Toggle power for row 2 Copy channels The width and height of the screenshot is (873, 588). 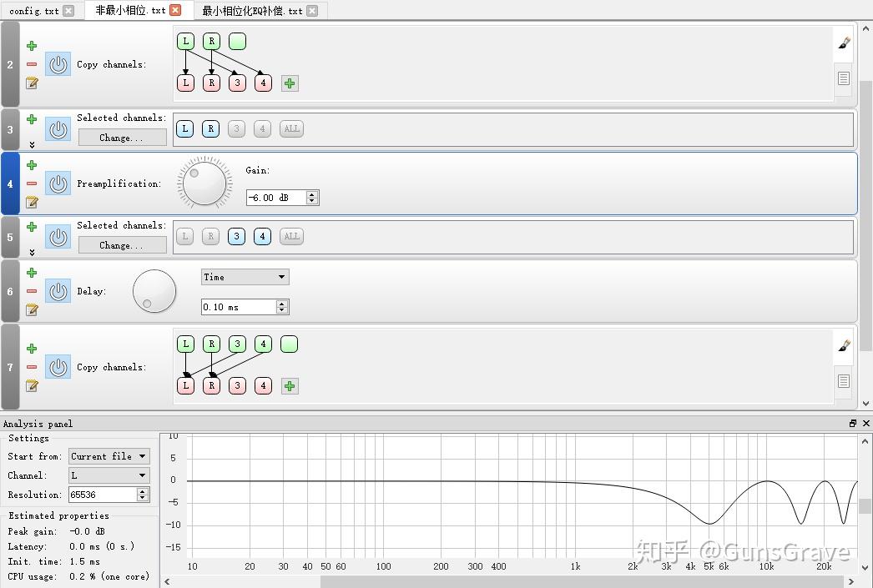tap(58, 64)
